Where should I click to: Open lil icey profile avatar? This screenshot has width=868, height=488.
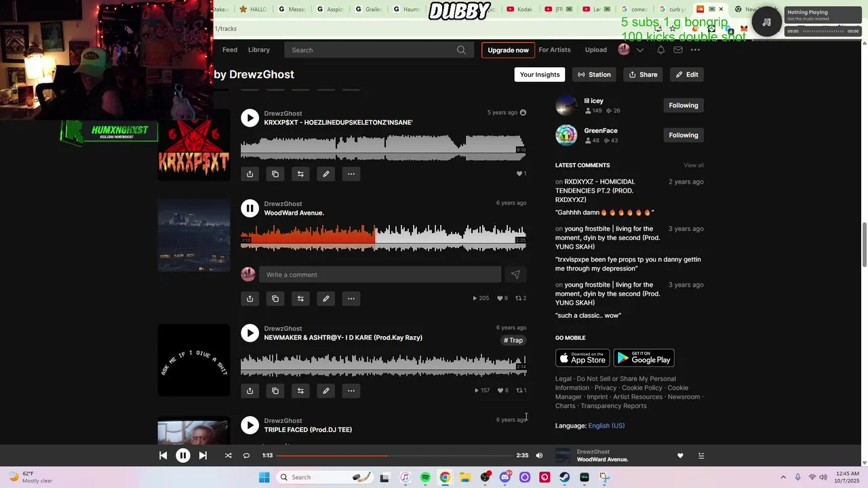point(566,105)
